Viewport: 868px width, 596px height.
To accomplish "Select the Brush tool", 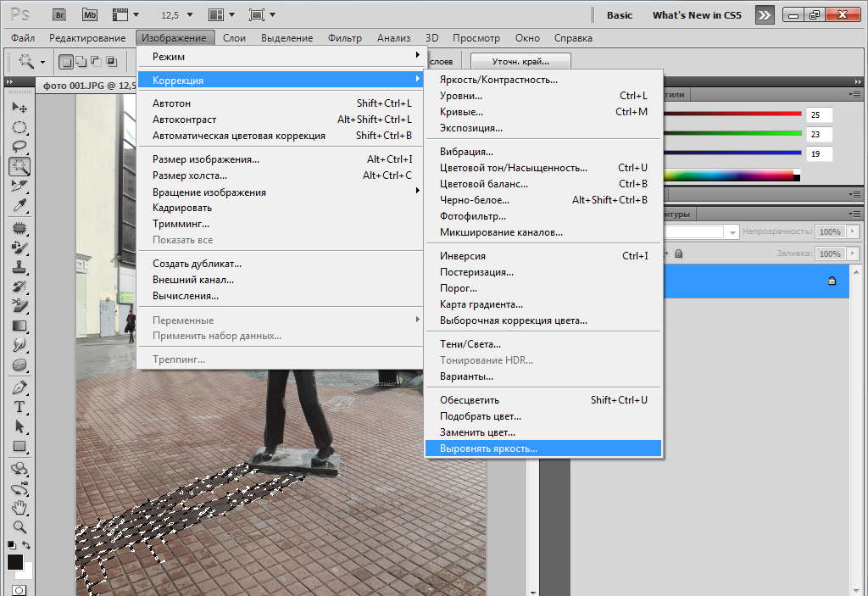I will 19,248.
